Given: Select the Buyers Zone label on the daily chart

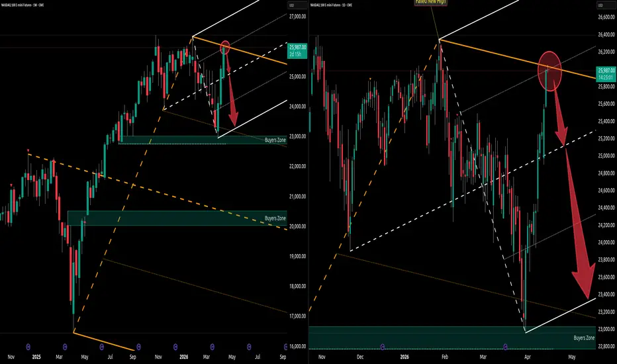Looking at the screenshot, I should [x=585, y=338].
